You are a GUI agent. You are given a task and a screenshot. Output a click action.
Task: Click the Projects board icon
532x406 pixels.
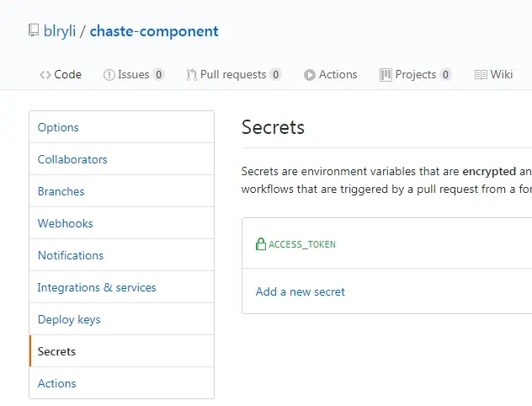(386, 75)
